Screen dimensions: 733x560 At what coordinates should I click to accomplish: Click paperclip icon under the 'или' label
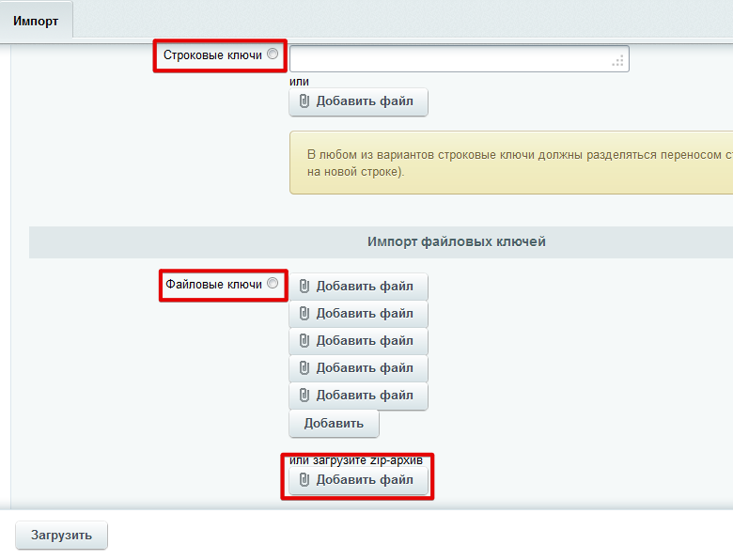click(x=304, y=101)
